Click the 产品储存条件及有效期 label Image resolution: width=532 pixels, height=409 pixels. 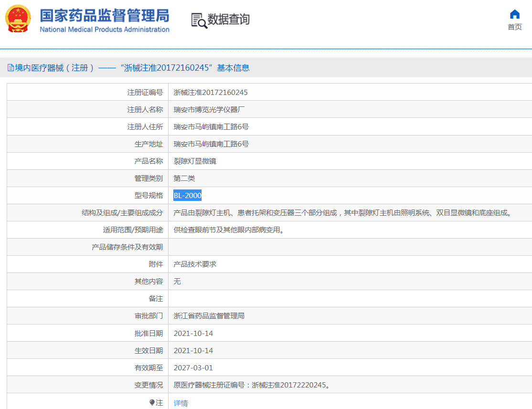pyautogui.click(x=127, y=247)
